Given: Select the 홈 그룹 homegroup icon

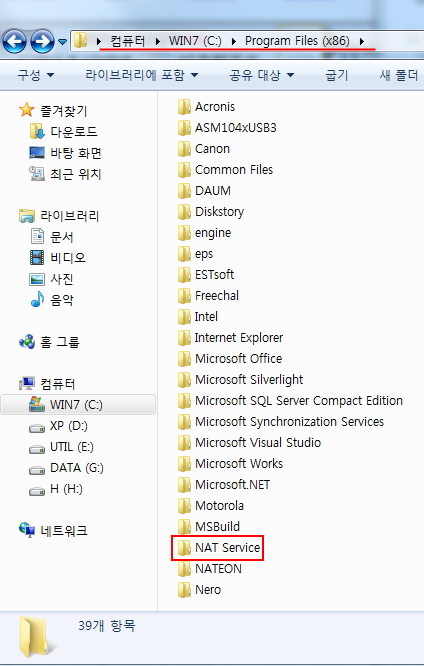Looking at the screenshot, I should [27, 341].
